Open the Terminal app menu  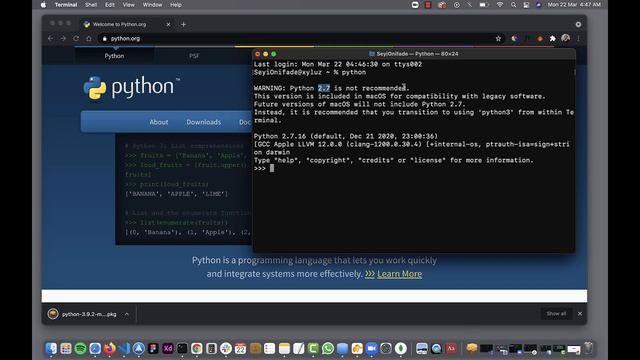pyautogui.click(x=66, y=5)
